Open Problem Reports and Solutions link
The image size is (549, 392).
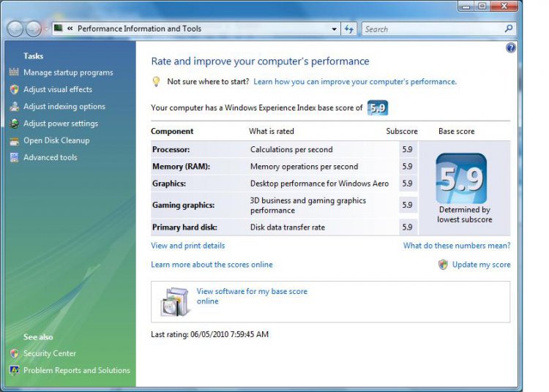tap(77, 370)
